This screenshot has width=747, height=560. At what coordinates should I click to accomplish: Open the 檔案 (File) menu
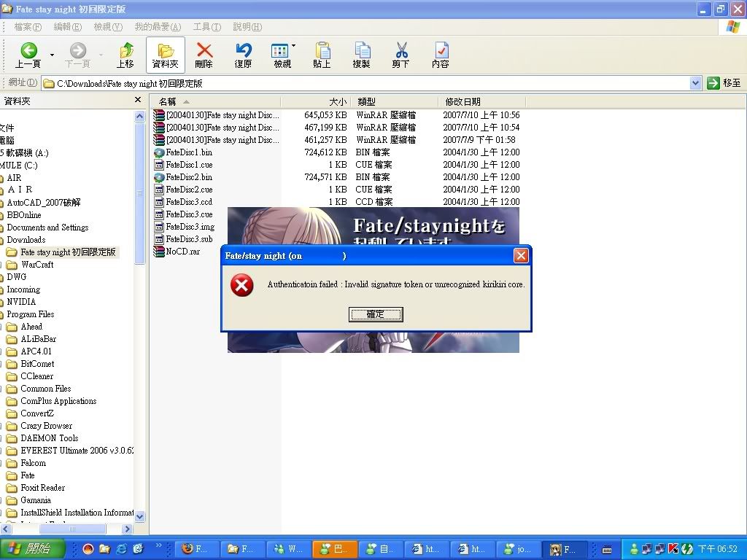(28, 27)
